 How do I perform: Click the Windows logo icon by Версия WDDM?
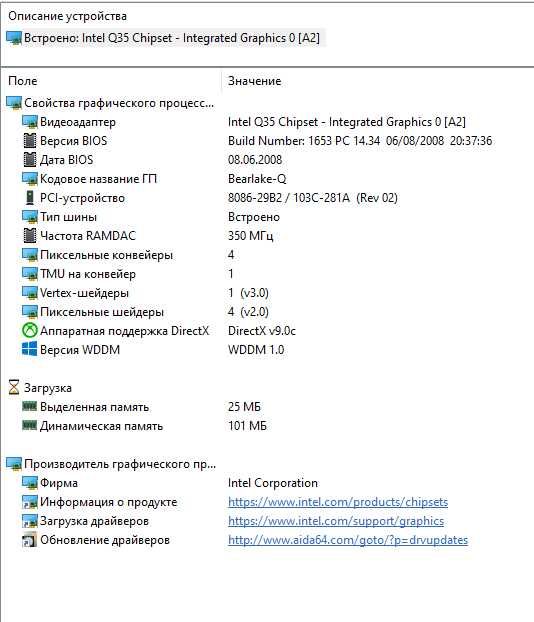point(30,350)
